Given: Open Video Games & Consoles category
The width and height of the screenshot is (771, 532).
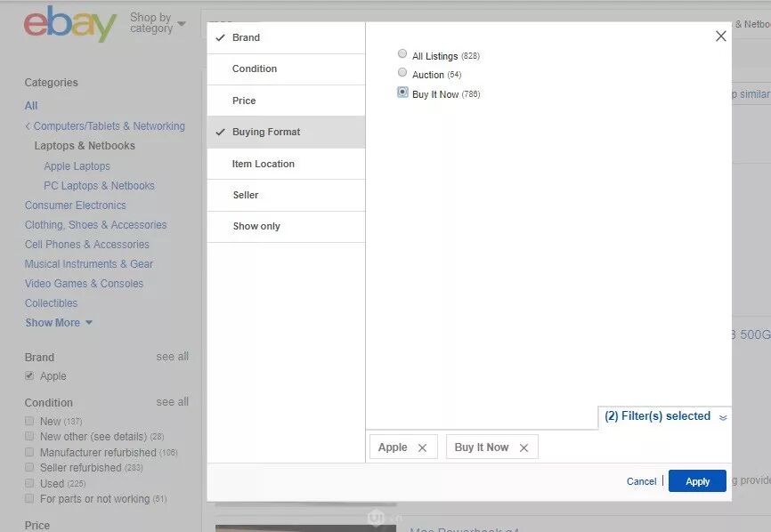Looking at the screenshot, I should click(84, 284).
